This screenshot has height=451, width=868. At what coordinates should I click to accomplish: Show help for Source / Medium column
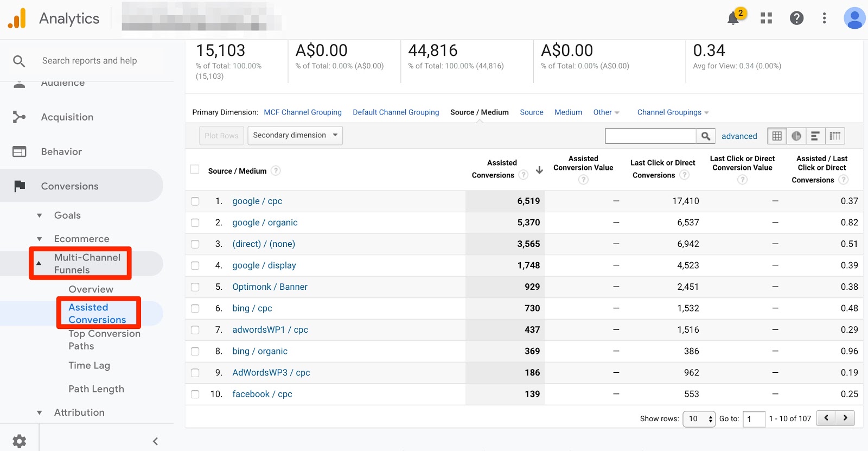tap(276, 170)
